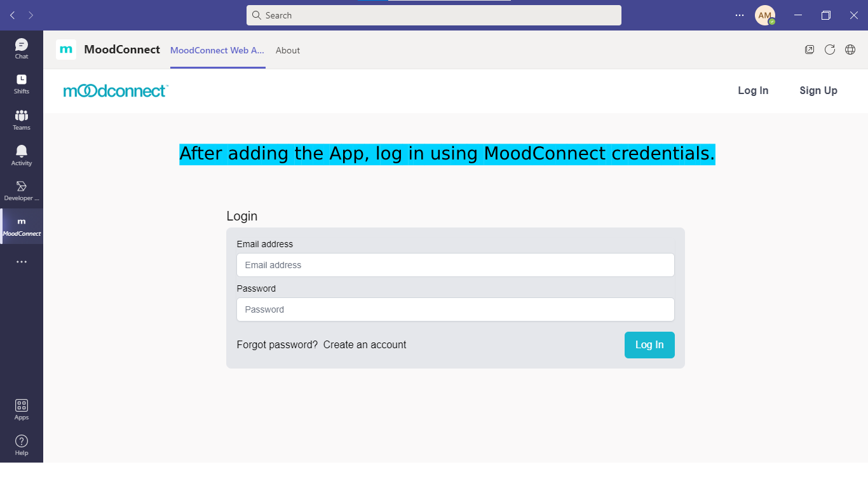Open Apps store icon in sidebar
868x488 pixels.
pyautogui.click(x=22, y=409)
